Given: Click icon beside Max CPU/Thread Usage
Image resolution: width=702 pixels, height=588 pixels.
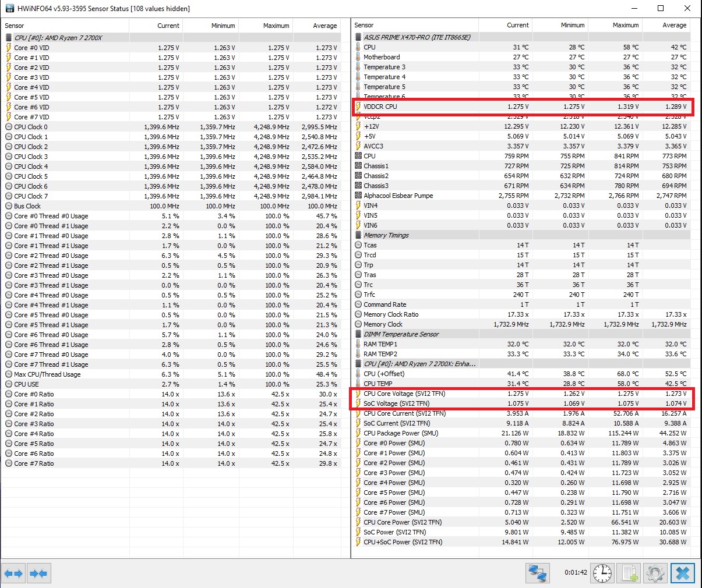Looking at the screenshot, I should click(x=9, y=374).
